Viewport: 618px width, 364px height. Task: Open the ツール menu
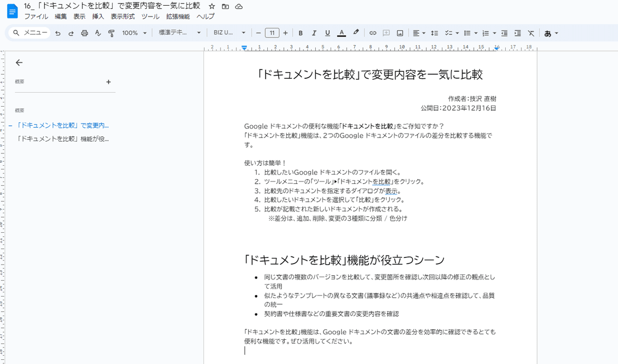point(150,16)
